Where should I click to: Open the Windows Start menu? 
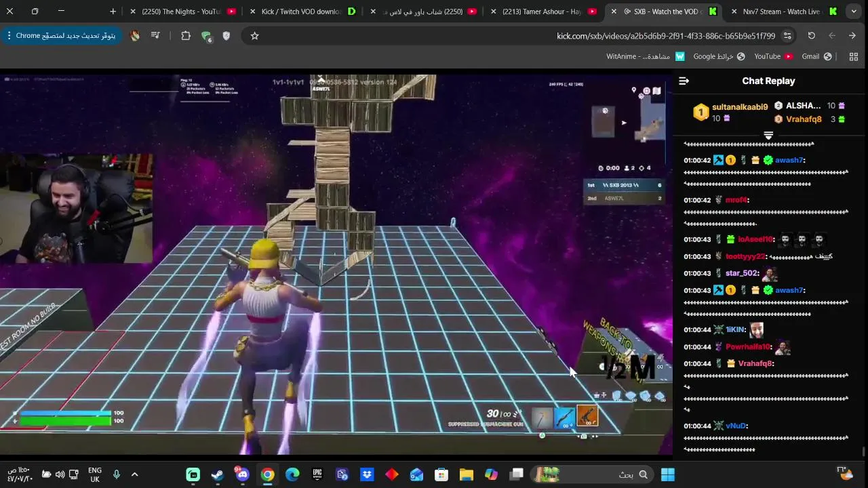pos(668,474)
